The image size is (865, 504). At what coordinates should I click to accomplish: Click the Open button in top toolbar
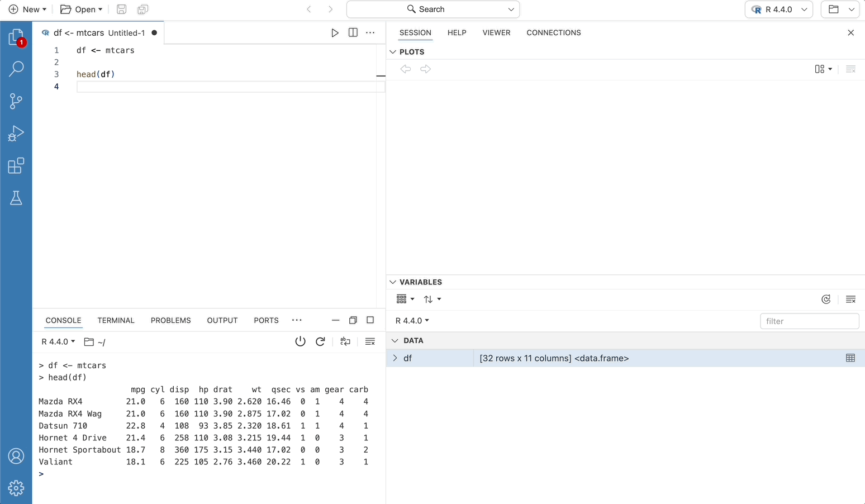[81, 9]
